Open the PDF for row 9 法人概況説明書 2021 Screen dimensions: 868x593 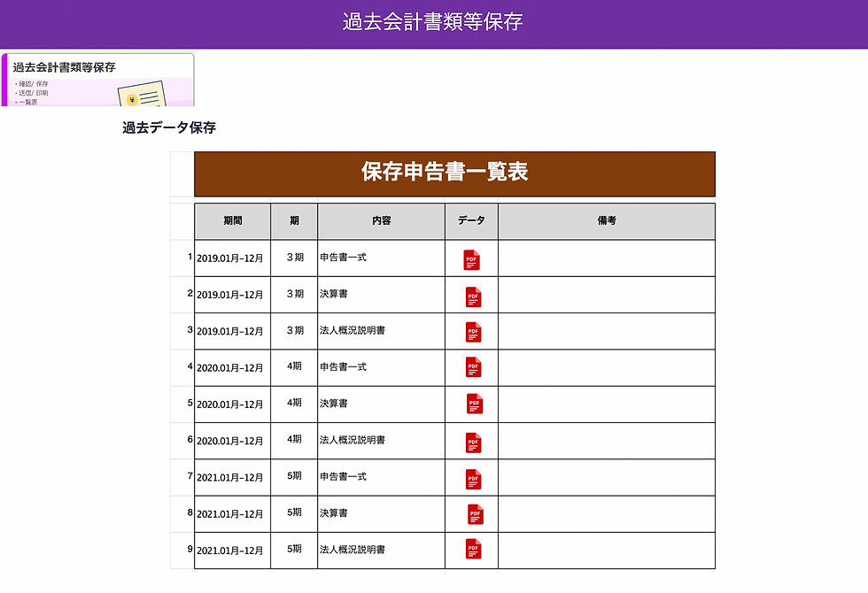coord(473,550)
